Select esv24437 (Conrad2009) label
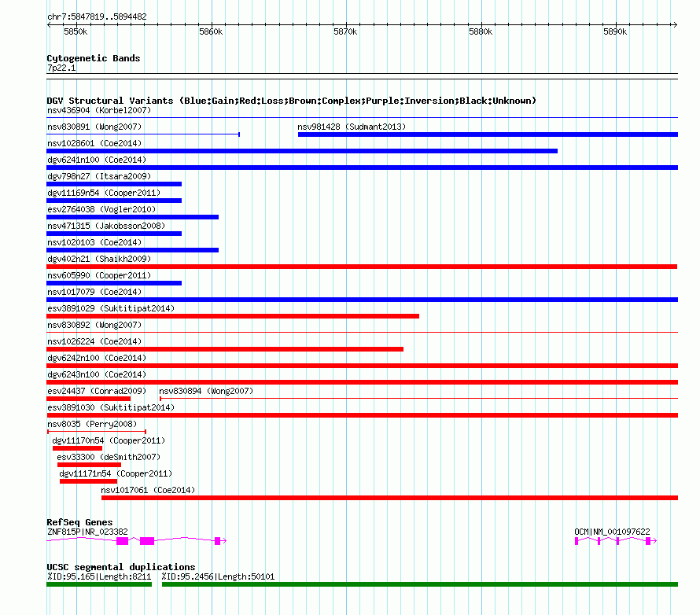The height and width of the screenshot is (615, 700). (97, 391)
